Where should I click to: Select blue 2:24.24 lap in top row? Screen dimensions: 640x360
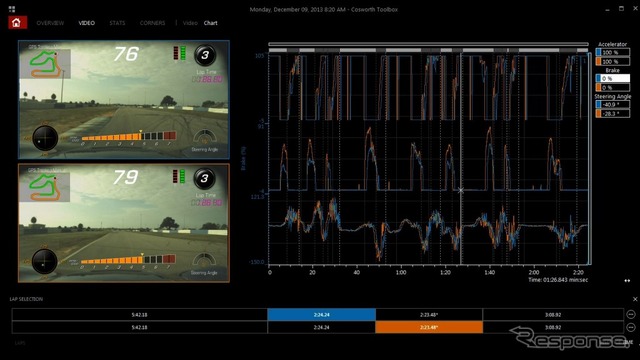click(322, 315)
